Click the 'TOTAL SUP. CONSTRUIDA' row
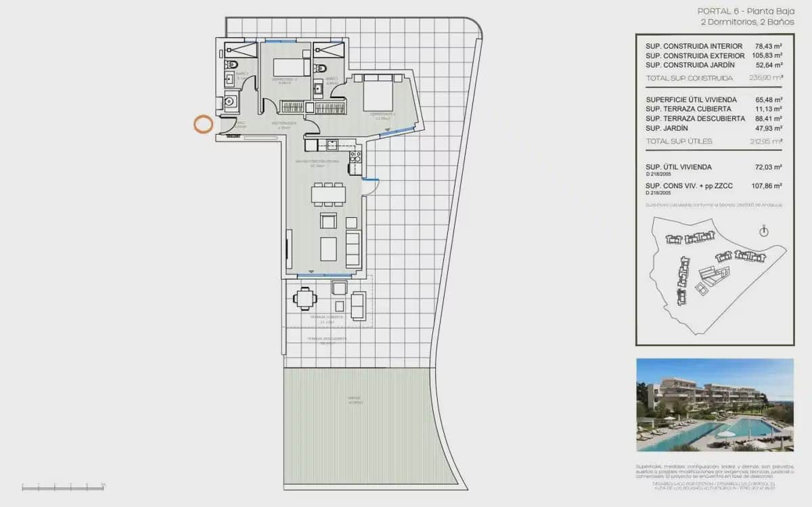The width and height of the screenshot is (812, 507). (x=715, y=78)
